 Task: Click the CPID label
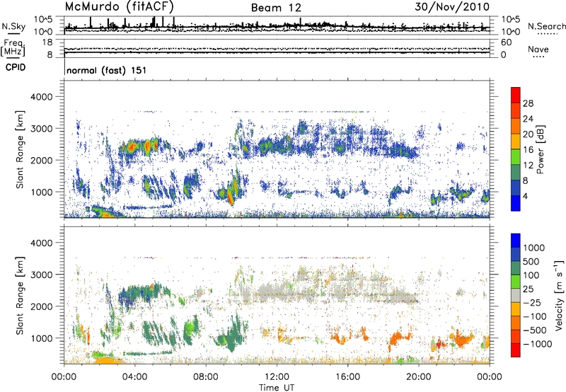click(x=16, y=67)
